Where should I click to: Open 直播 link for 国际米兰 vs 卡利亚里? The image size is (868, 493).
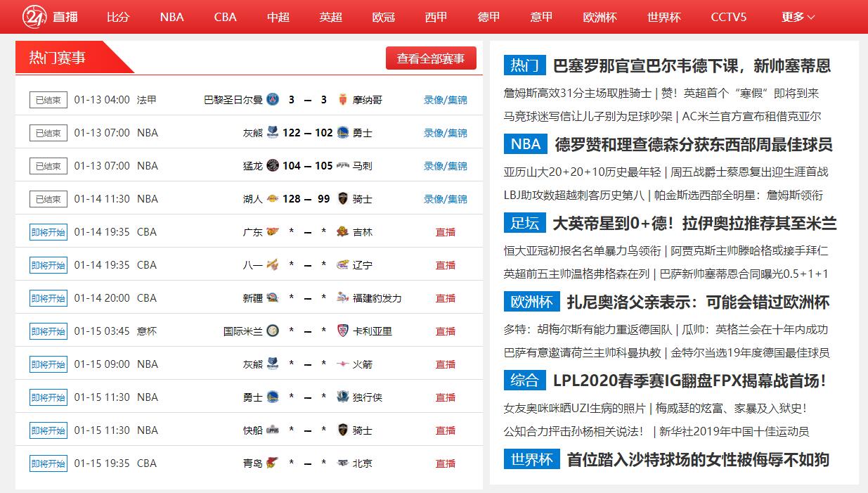coord(446,331)
